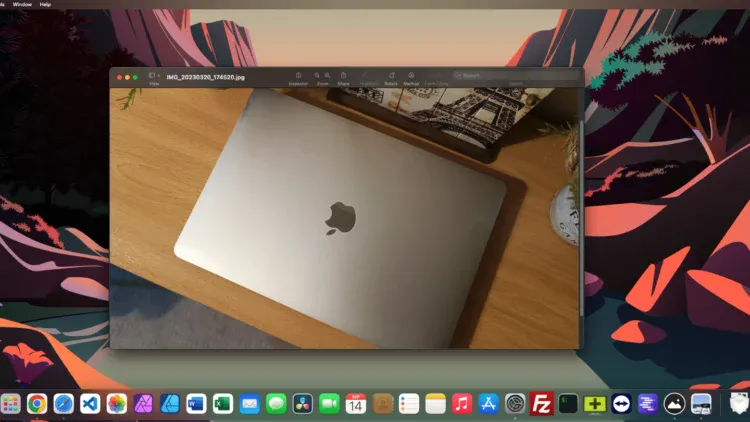Open Microsoft Excel from the Dock
The height and width of the screenshot is (422, 750).
click(x=223, y=404)
